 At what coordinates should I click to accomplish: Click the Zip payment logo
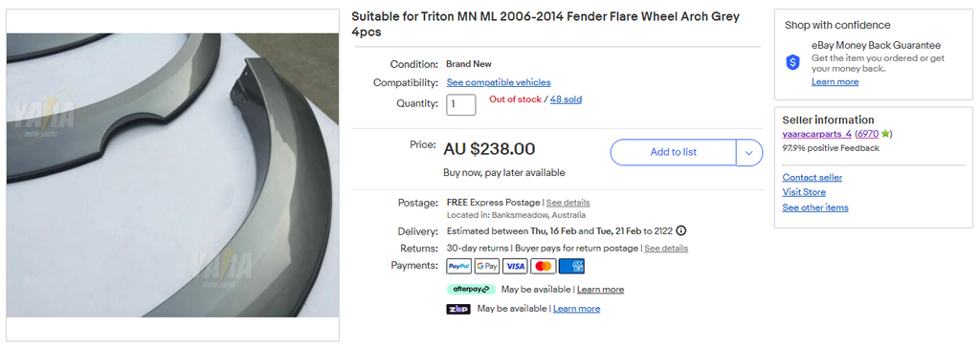tap(458, 309)
